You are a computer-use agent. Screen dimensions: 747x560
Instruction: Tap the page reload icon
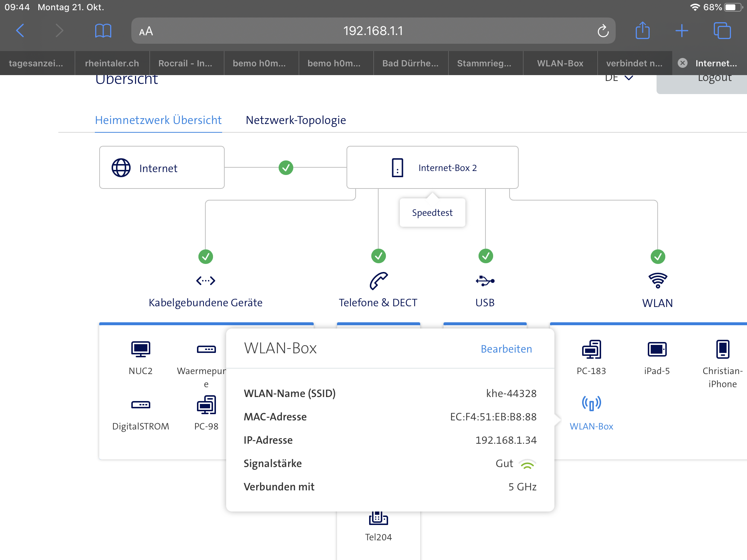[x=603, y=31]
